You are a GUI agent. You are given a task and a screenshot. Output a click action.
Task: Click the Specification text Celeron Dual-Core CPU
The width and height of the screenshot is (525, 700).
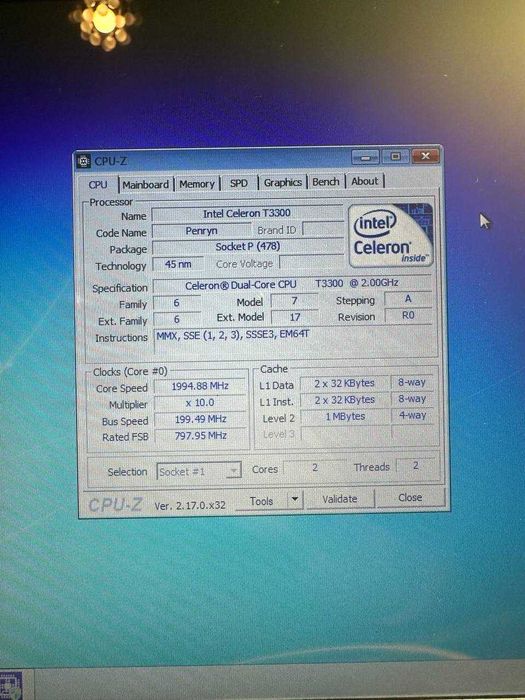tap(240, 285)
